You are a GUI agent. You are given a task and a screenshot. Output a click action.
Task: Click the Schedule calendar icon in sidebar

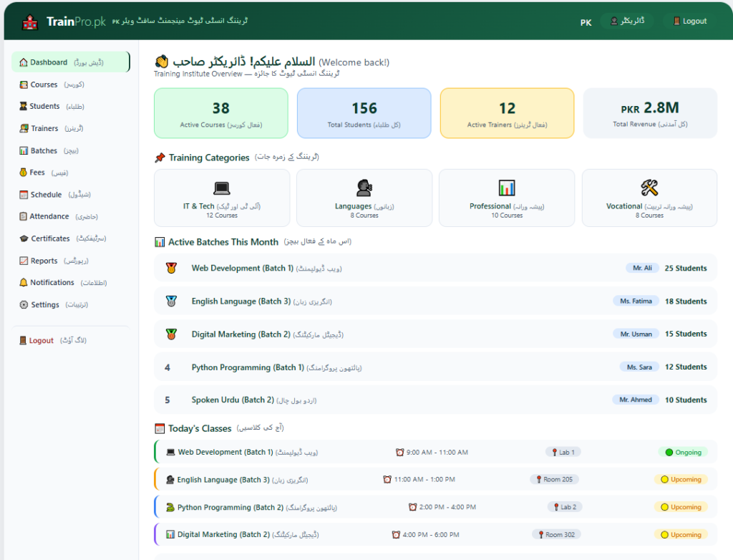click(x=24, y=195)
